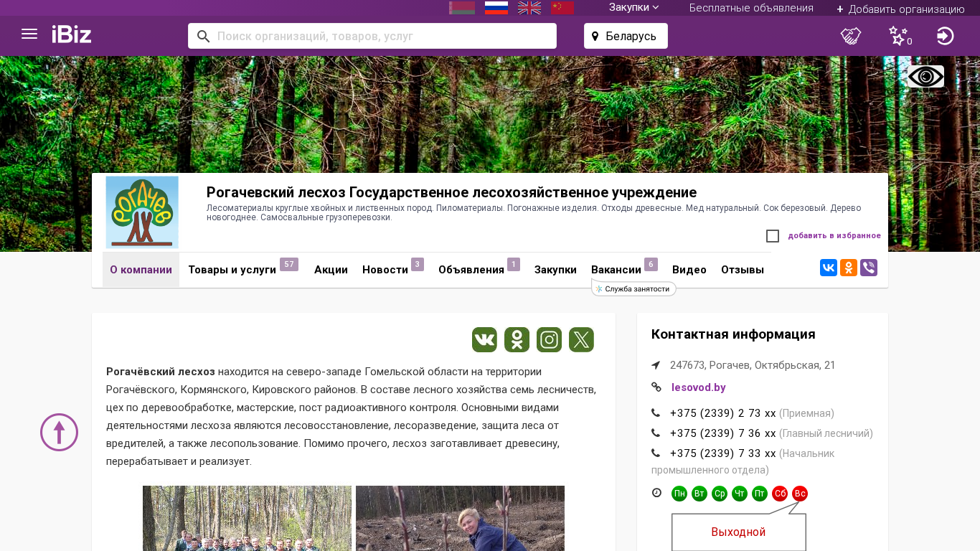Screen dimensions: 980x551
Task: Focus the organization search input field
Action: [372, 36]
